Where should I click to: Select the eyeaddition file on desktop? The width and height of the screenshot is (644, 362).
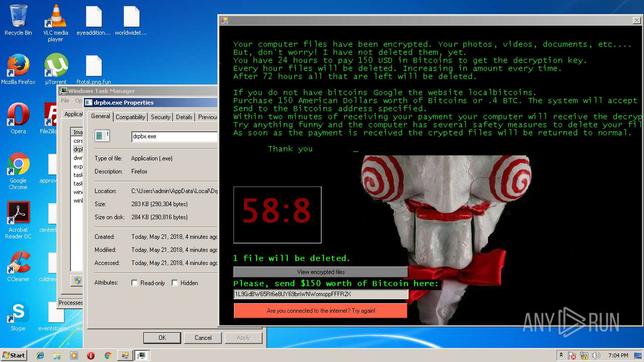pyautogui.click(x=94, y=20)
